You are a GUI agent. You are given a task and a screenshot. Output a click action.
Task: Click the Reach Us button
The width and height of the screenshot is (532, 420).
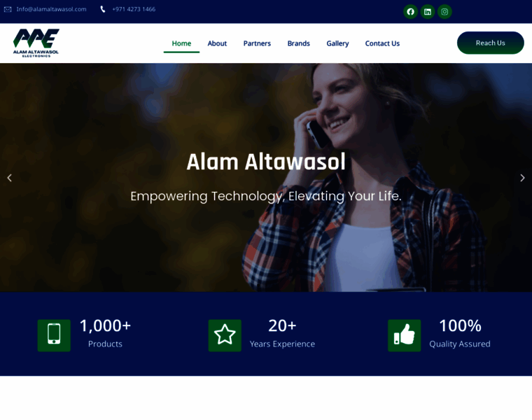tap(490, 43)
